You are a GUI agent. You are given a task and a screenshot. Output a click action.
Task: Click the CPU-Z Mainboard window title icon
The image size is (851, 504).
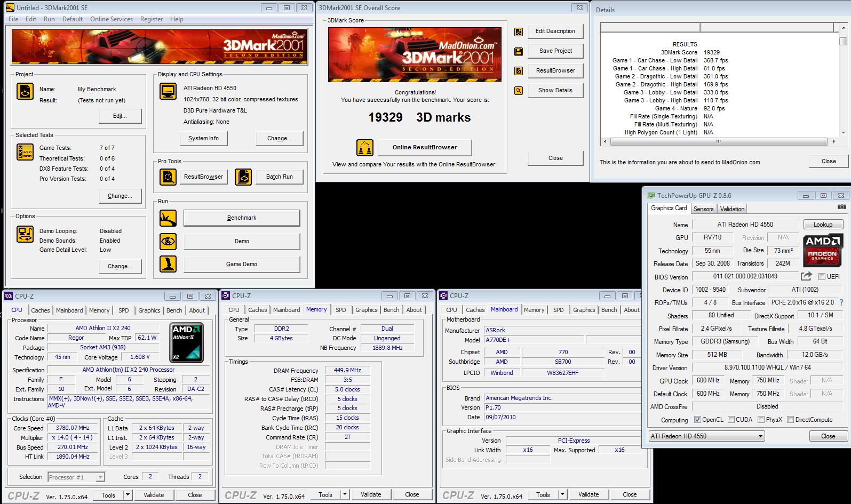(x=444, y=295)
